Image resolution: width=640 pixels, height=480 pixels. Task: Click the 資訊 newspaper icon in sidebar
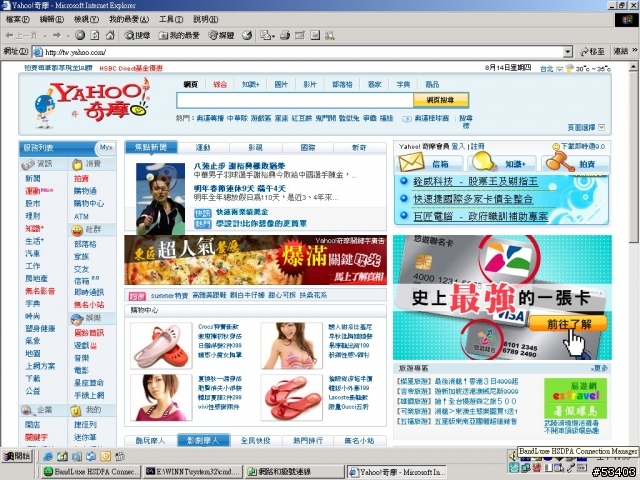tap(28, 164)
